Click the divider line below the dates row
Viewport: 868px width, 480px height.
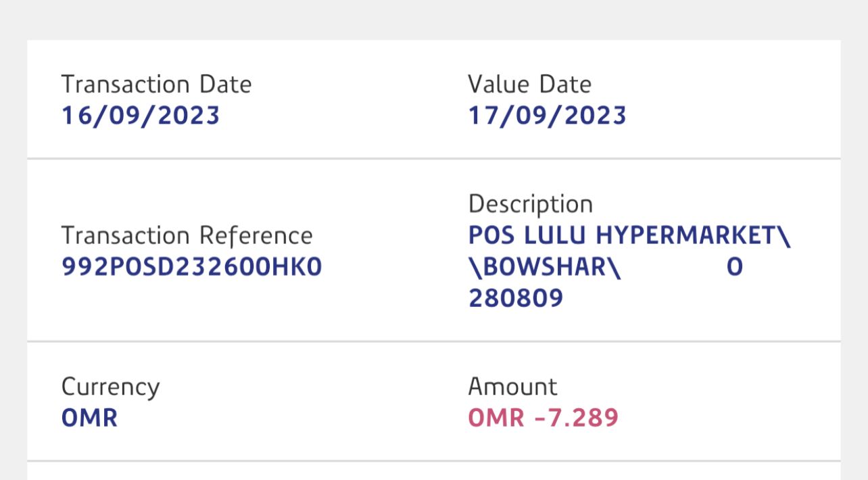pos(434,159)
